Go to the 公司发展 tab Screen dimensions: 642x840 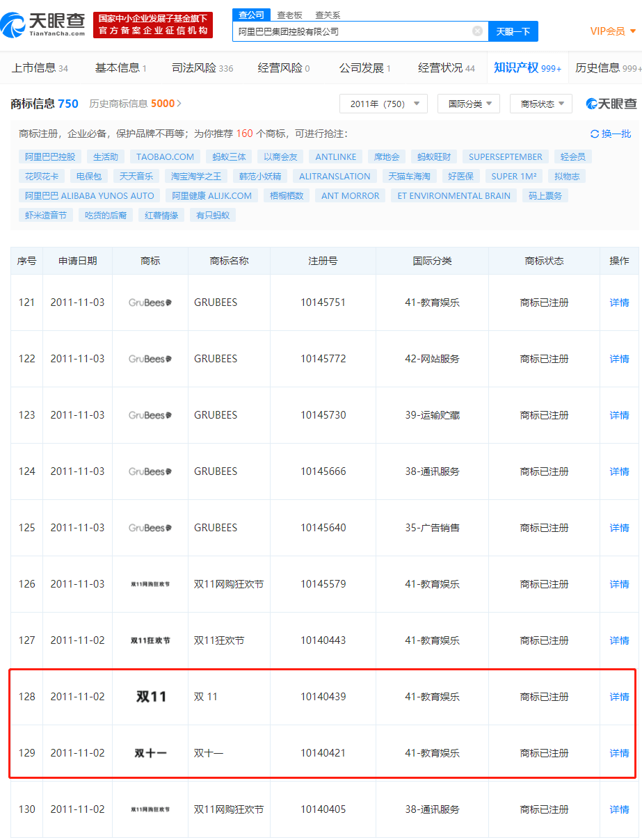[365, 67]
